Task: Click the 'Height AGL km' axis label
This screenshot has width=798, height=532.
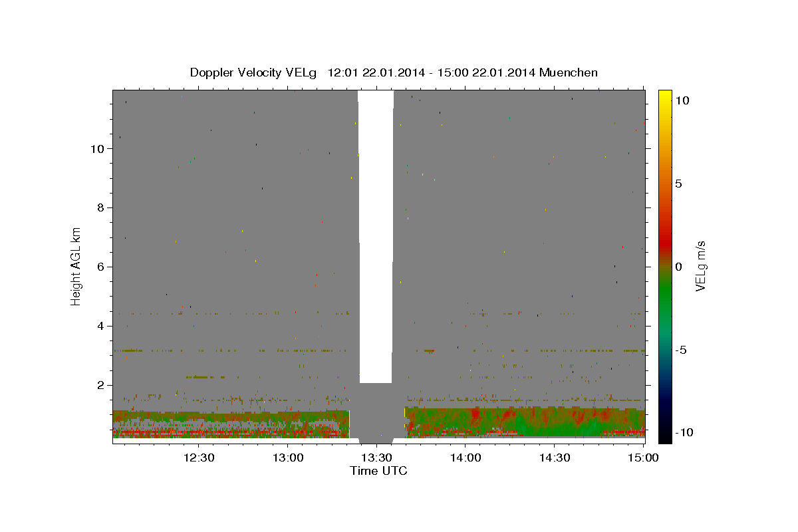Action: coord(76,267)
